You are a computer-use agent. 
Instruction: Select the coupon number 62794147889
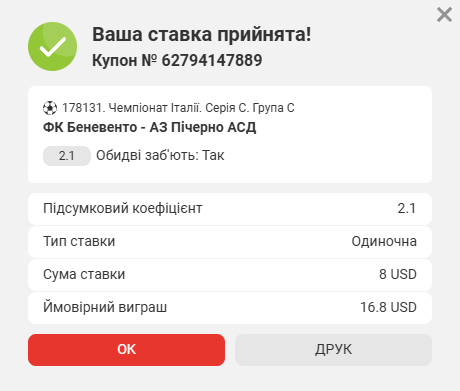(212, 60)
